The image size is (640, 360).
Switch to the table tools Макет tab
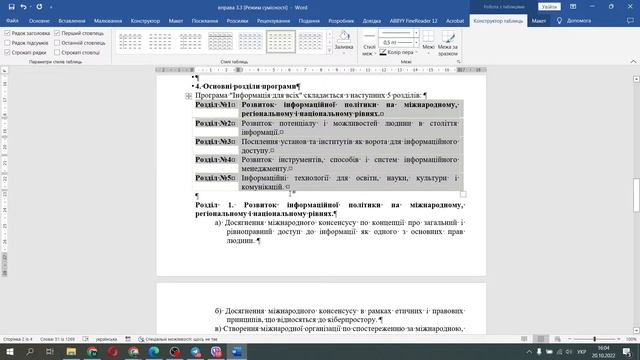pos(539,20)
